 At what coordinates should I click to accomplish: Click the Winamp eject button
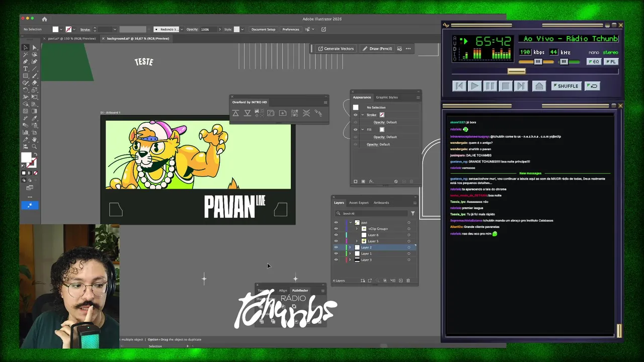(539, 86)
